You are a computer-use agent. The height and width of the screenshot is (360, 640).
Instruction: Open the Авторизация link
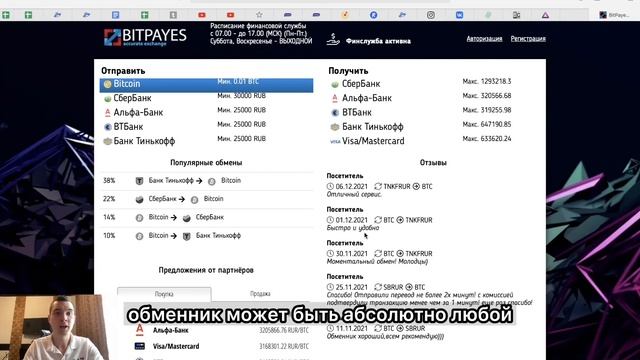click(484, 39)
